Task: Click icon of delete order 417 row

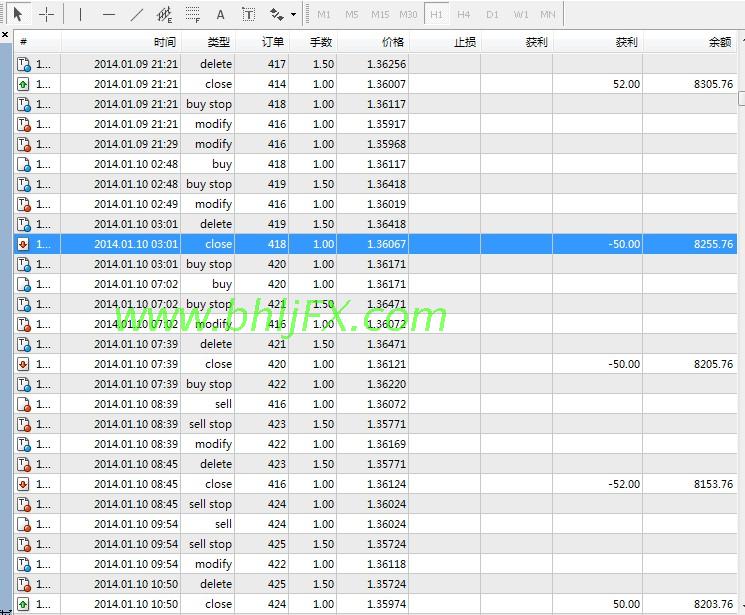Action: pyautogui.click(x=23, y=64)
